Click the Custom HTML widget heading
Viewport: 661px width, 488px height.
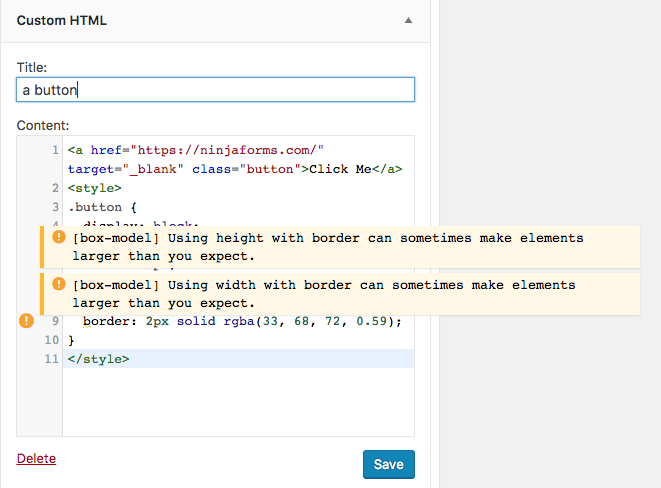pos(62,20)
